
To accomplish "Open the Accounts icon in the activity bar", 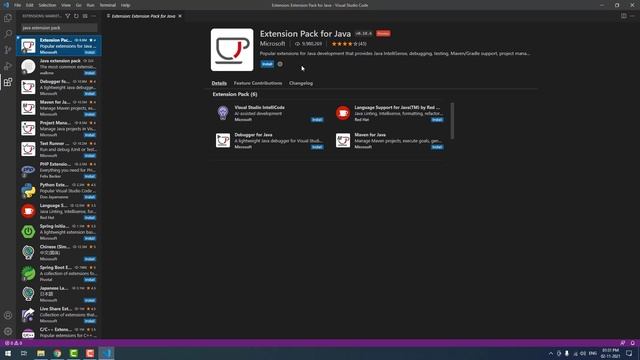I will tap(8, 315).
